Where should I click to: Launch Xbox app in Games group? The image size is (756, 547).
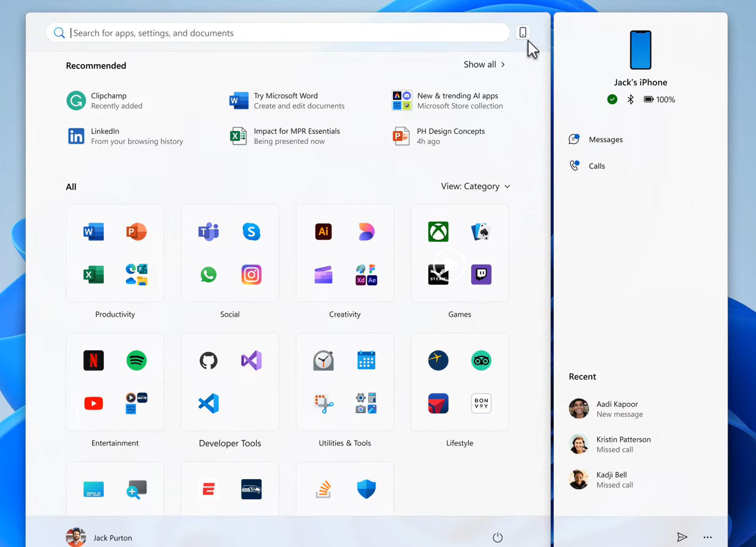[438, 231]
